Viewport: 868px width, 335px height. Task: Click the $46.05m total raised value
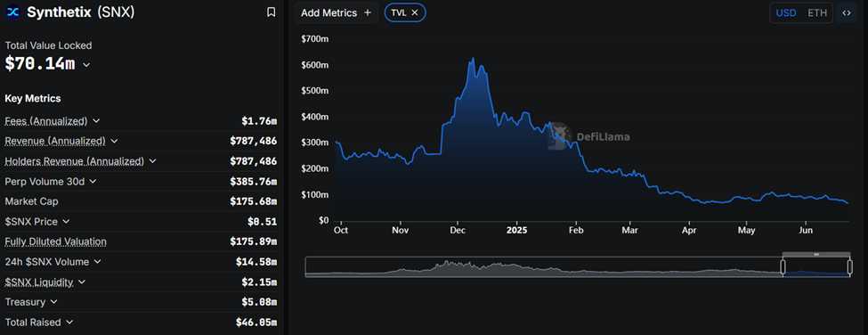pyautogui.click(x=256, y=322)
